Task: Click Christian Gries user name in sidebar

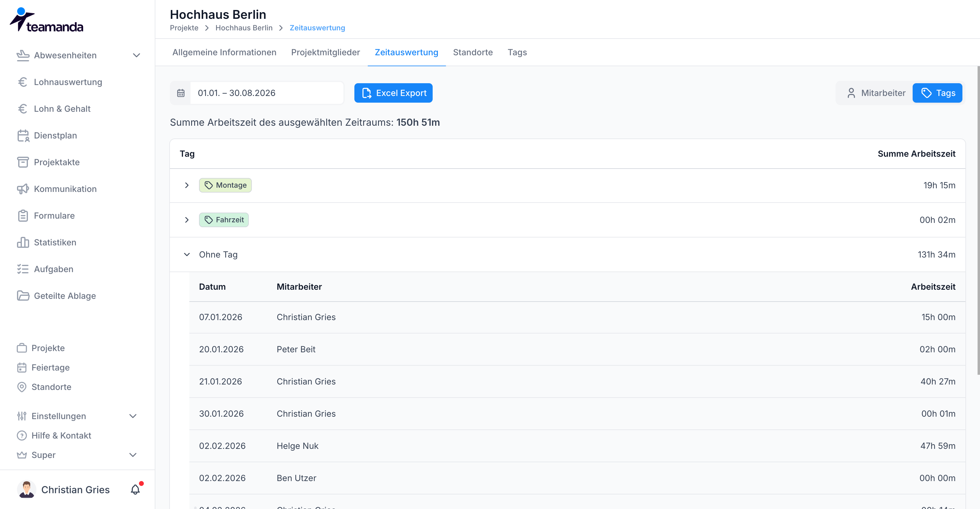Action: point(75,490)
